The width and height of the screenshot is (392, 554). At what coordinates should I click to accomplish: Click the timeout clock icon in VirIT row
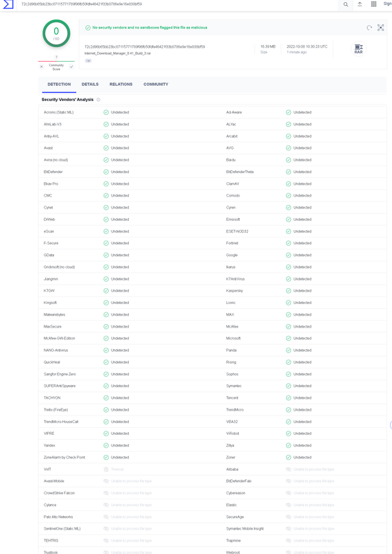tap(106, 470)
